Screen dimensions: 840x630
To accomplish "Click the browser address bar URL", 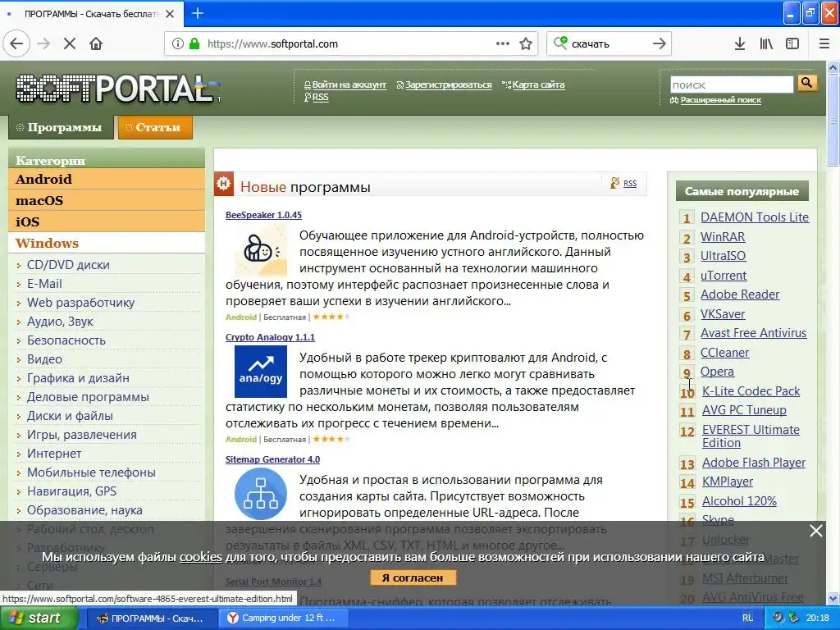I will coord(272,44).
